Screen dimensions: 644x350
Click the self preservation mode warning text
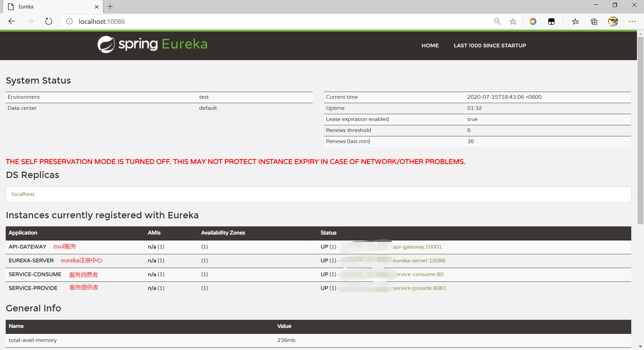235,162
